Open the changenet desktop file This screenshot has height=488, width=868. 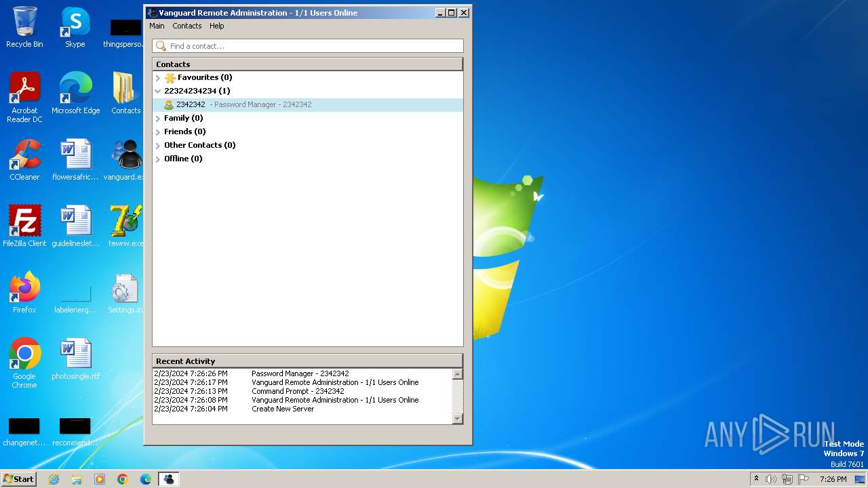point(24,431)
